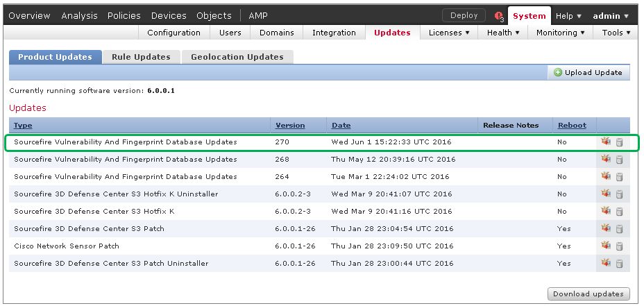The width and height of the screenshot is (644, 306).
Task: Open the Integration submenu tab
Action: click(334, 33)
